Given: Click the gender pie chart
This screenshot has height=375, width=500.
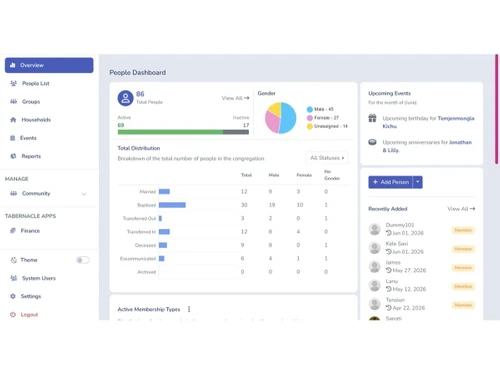Looking at the screenshot, I should point(280,118).
